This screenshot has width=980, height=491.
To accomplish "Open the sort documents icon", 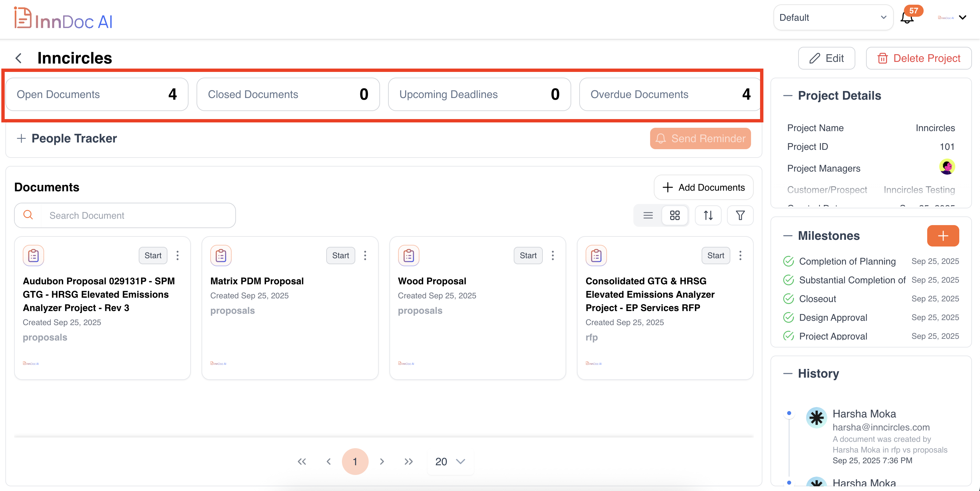I will click(708, 215).
